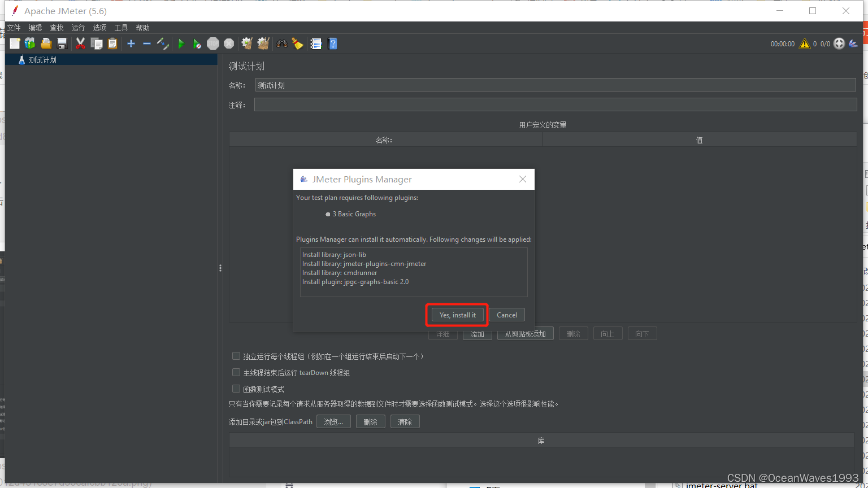Viewport: 868px width, 488px height.
Task: Click 从剪贴板添加 button
Action: tap(526, 334)
